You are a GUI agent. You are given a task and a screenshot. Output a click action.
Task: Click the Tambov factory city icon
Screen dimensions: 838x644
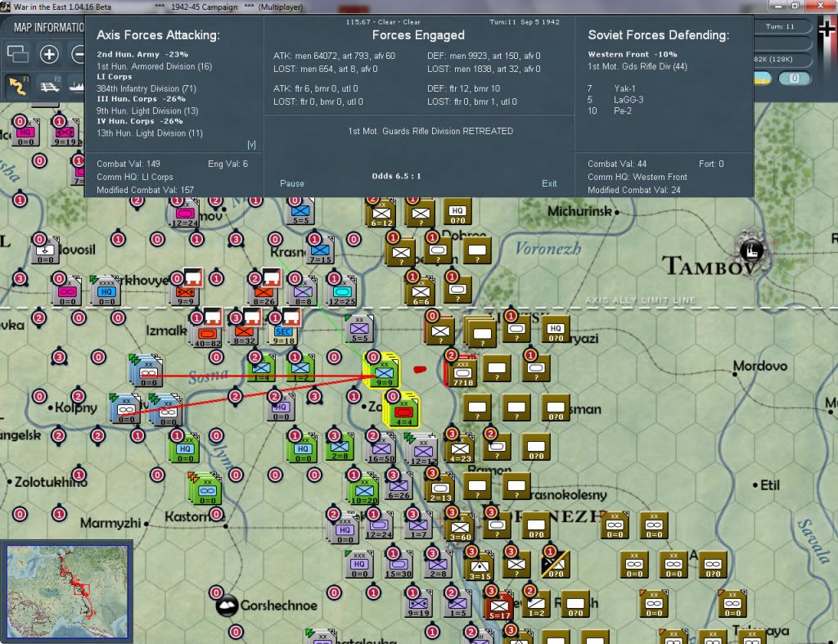tap(751, 251)
